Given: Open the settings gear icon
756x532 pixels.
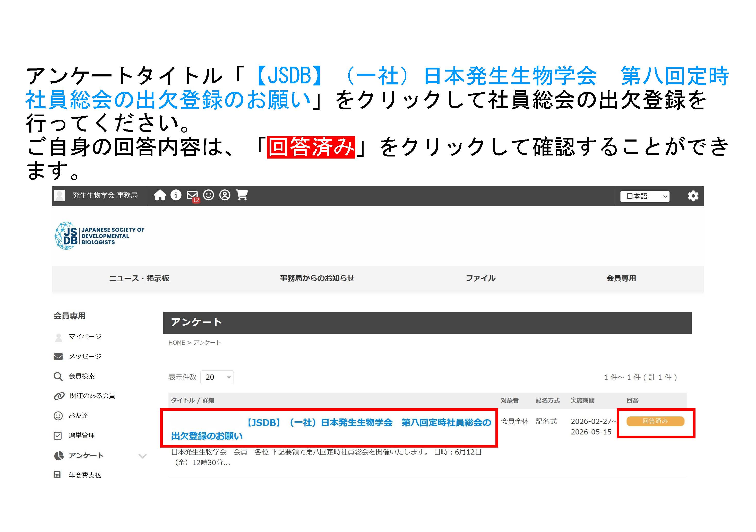Looking at the screenshot, I should click(x=693, y=196).
